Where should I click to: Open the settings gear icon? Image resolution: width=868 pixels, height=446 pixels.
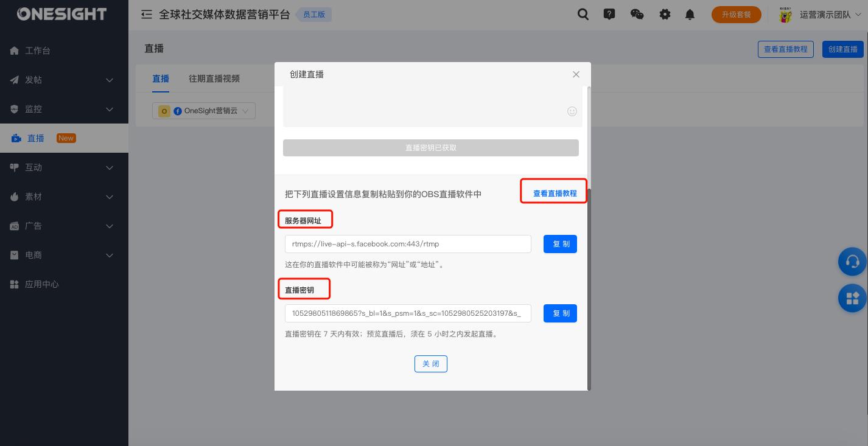pyautogui.click(x=665, y=14)
